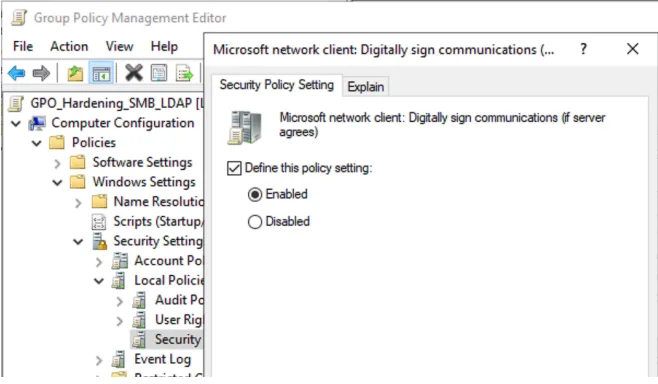Select Computer Configuration in the tree

coord(123,123)
